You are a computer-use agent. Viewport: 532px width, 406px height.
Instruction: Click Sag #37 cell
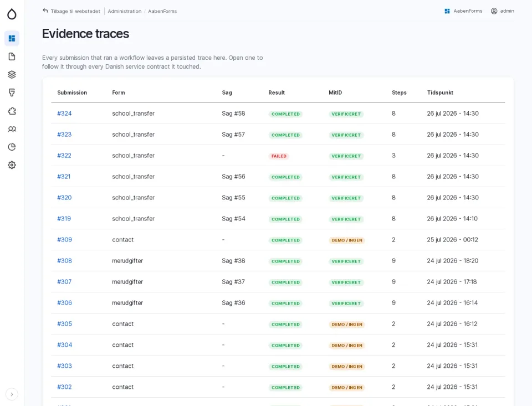233,281
